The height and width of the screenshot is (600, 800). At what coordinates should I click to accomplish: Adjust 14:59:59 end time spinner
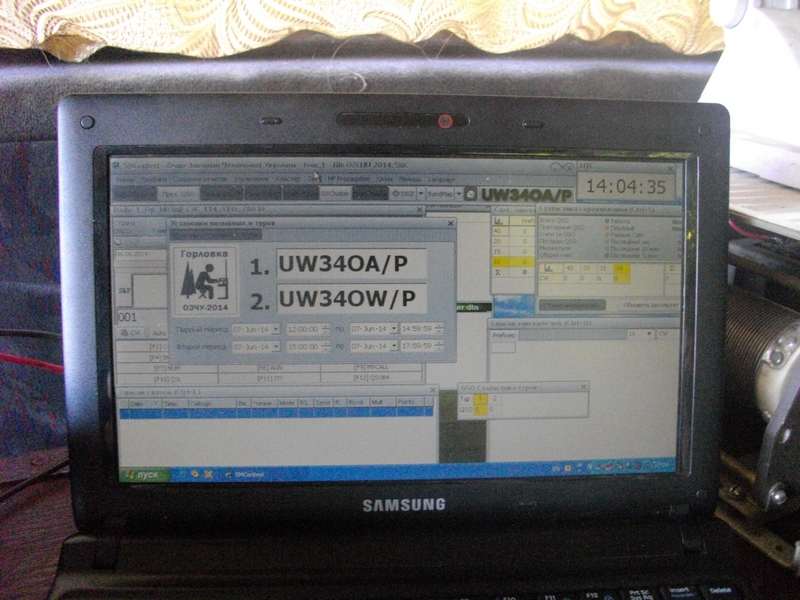[439, 329]
